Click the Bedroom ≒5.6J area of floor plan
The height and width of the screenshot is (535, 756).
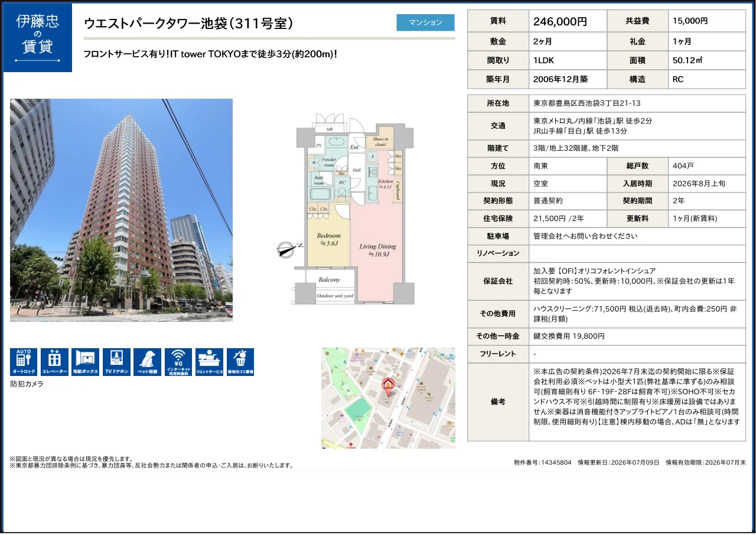pos(328,239)
